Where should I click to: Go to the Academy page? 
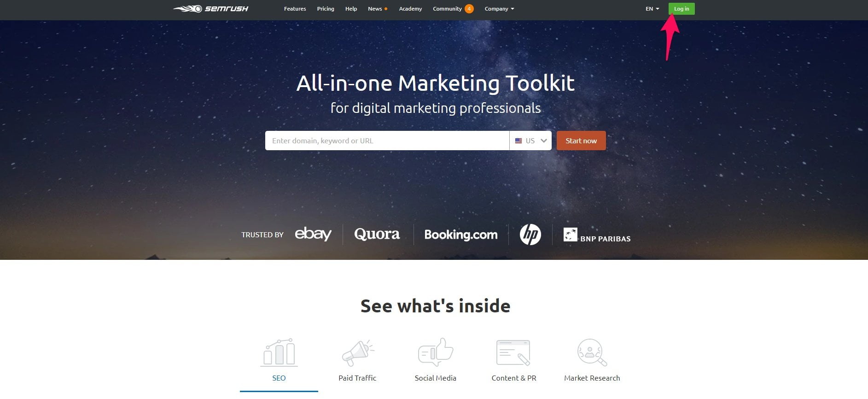point(410,9)
